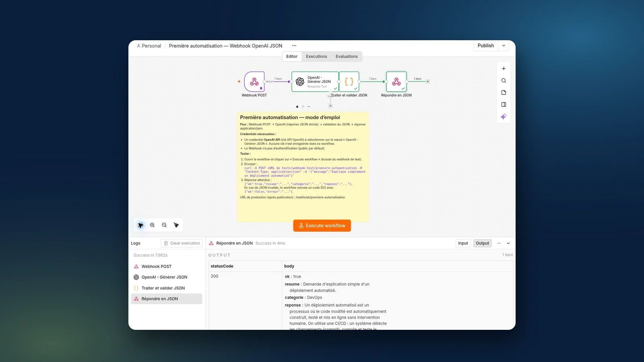The width and height of the screenshot is (644, 362).
Task: Show the Input pane for selected log
Action: (463, 243)
